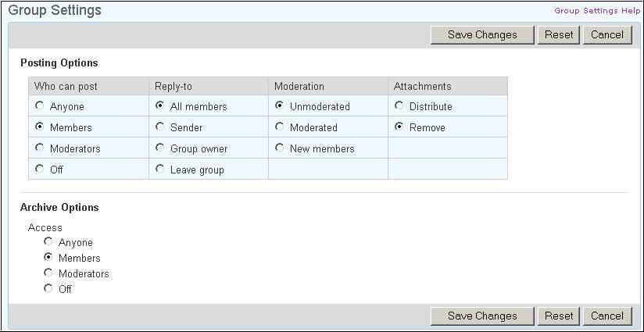Click the bottom Cancel button
The width and height of the screenshot is (644, 332).
[607, 316]
